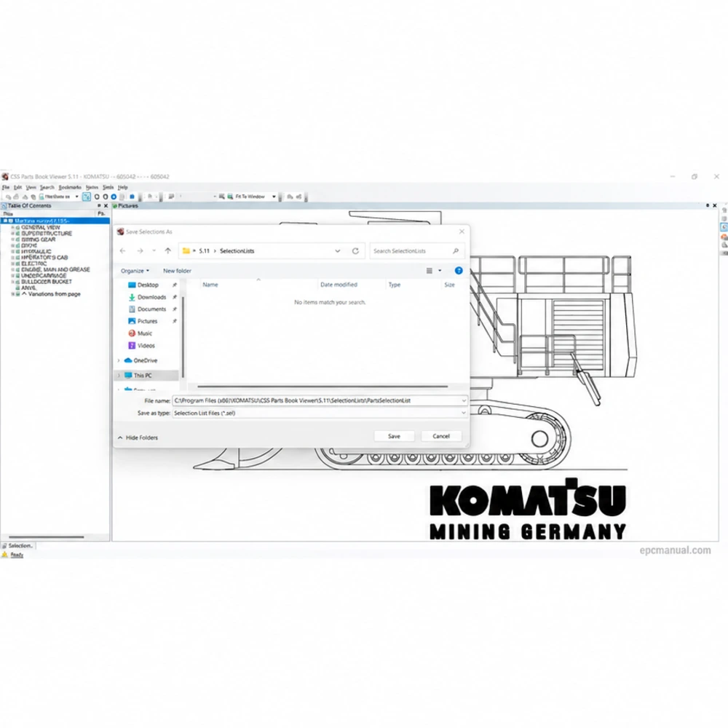Screen dimensions: 728x728
Task: Sort files by Date modified column
Action: tap(339, 285)
